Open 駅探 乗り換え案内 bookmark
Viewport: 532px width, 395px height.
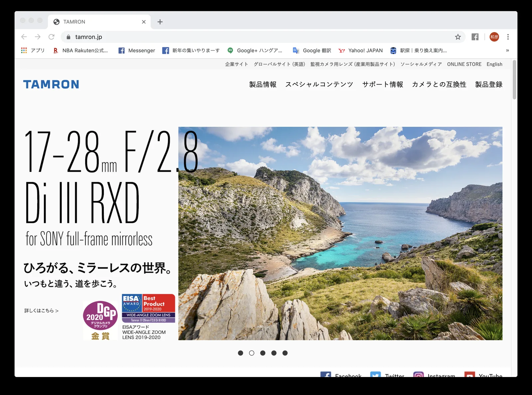(419, 50)
